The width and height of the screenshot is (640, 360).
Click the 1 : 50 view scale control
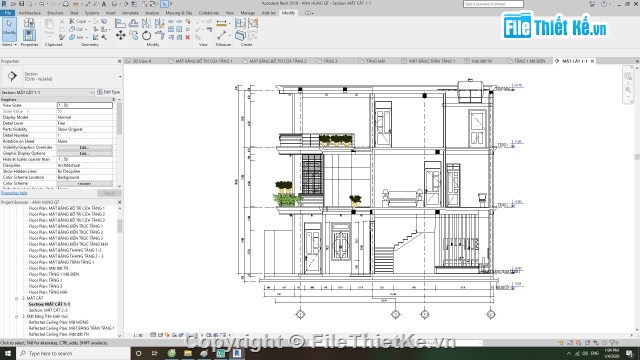138,336
